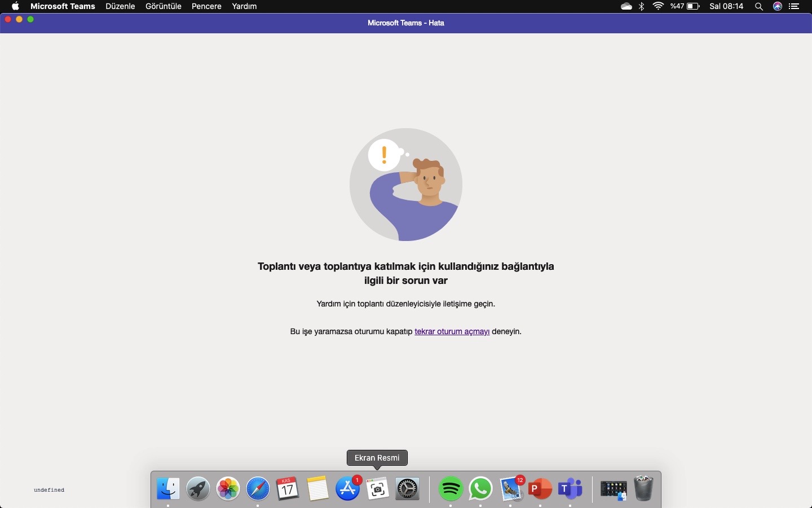Open PowerPoint from the dock

pyautogui.click(x=541, y=489)
